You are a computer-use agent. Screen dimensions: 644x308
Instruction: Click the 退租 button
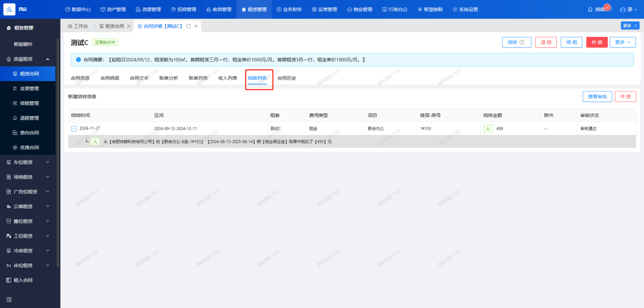point(546,42)
